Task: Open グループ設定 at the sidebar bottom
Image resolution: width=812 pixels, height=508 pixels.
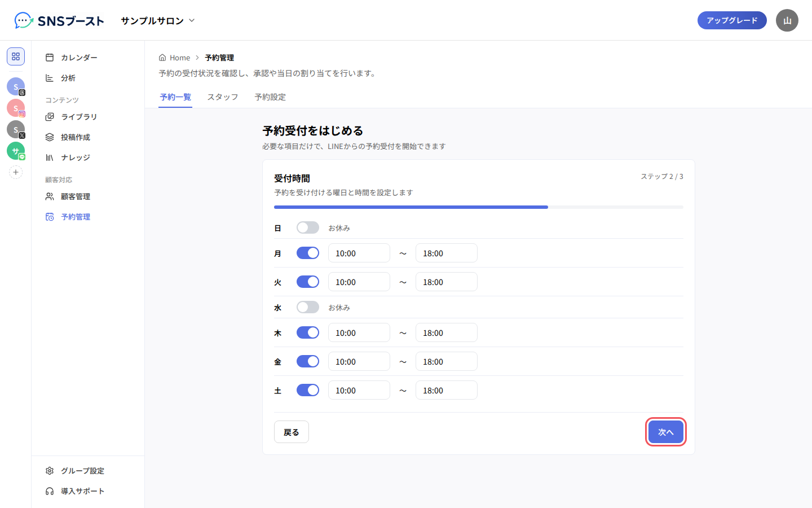Action: 88,471
